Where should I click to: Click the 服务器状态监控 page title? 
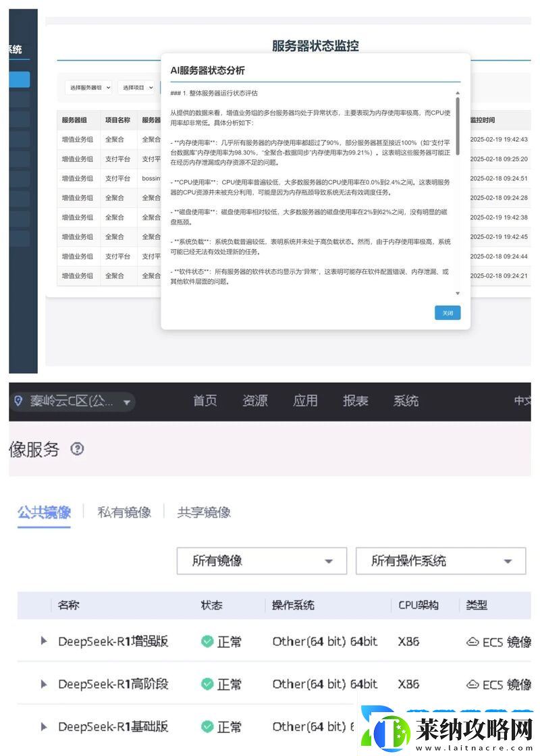point(315,46)
